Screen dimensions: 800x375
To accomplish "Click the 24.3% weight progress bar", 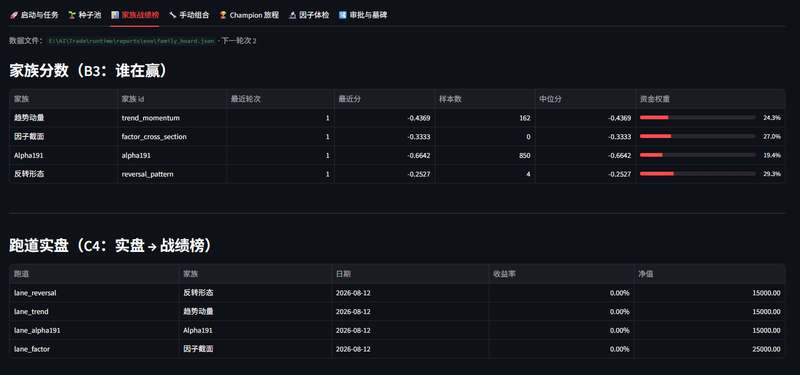I will [x=697, y=118].
